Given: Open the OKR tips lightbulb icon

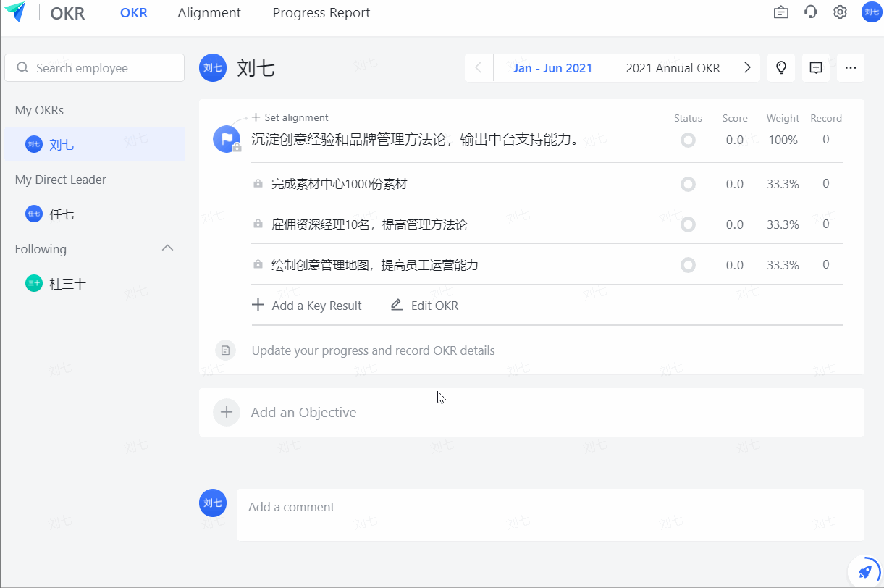Looking at the screenshot, I should click(780, 67).
